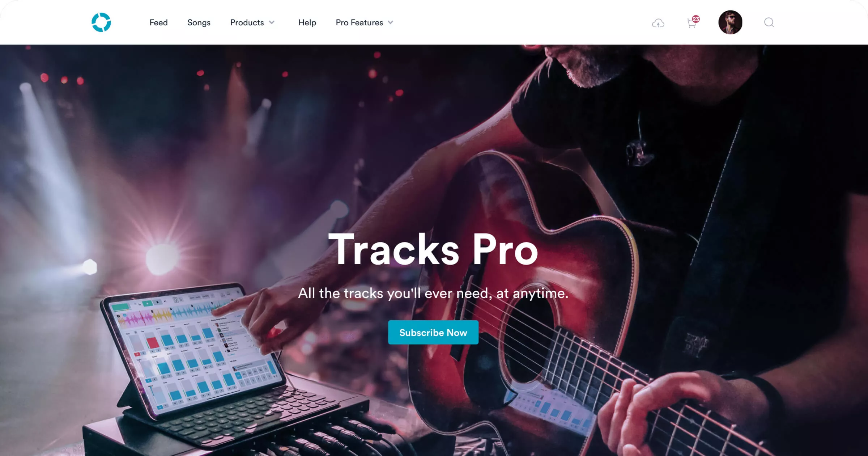Go to the Feed page
This screenshot has height=456, width=868.
pyautogui.click(x=158, y=22)
